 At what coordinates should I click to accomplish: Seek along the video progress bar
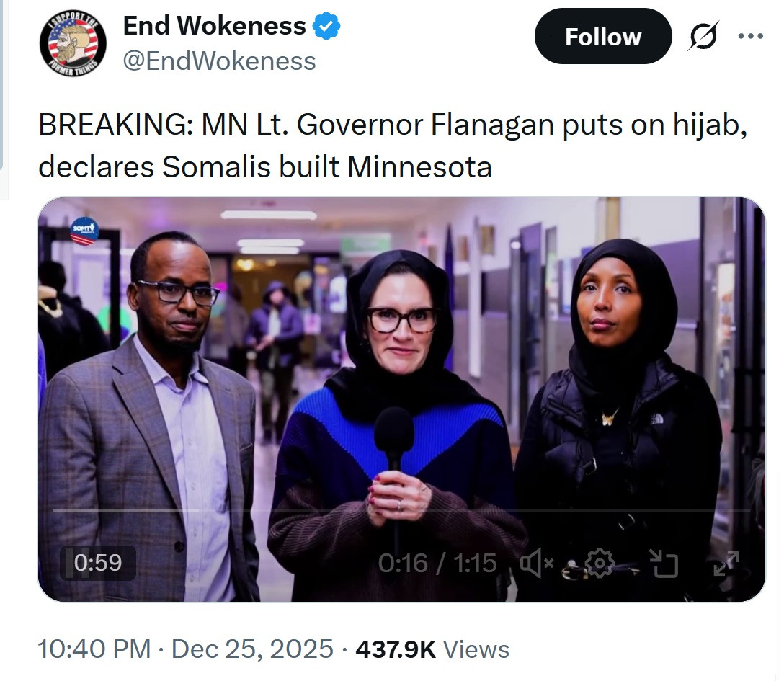click(x=401, y=510)
